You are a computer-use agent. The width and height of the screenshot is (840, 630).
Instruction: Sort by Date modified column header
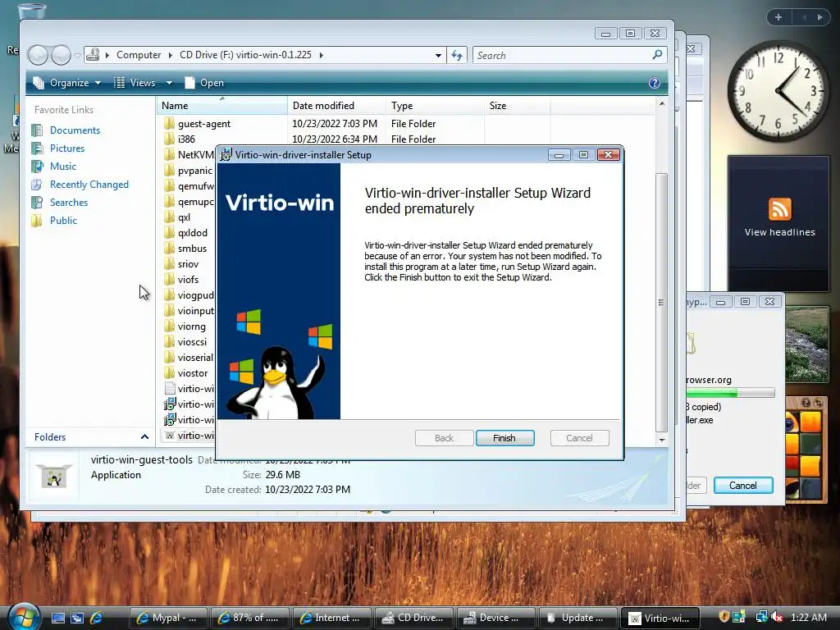click(x=336, y=106)
